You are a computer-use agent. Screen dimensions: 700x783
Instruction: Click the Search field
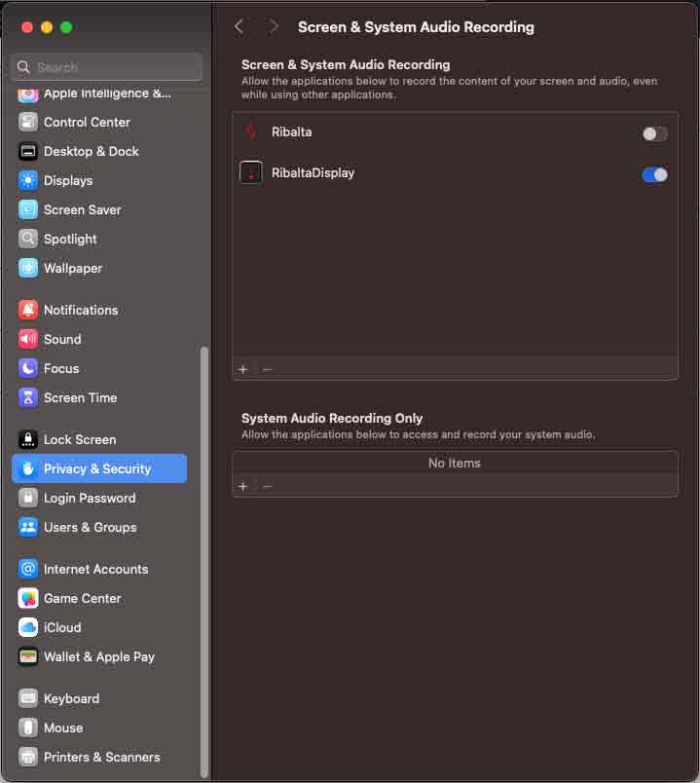(x=107, y=67)
